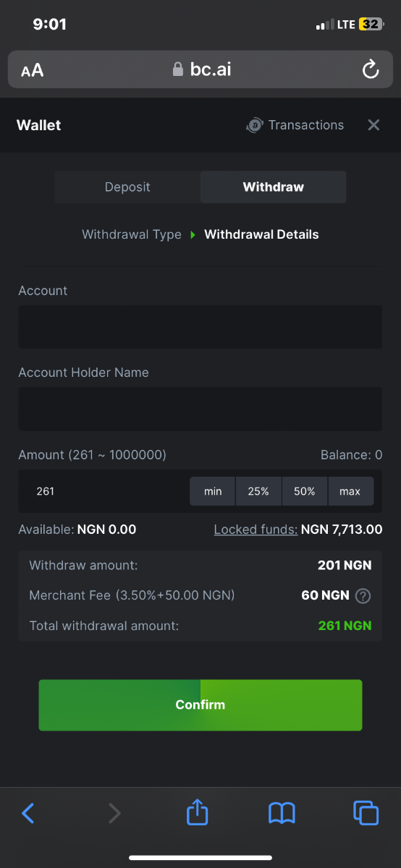Select the Withdraw tab
The height and width of the screenshot is (868, 401).
click(x=273, y=187)
